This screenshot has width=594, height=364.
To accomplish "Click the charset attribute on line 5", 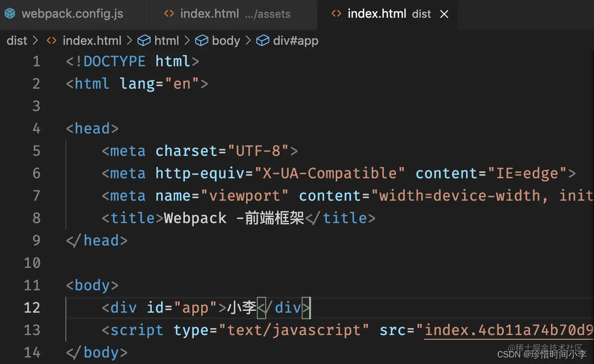I will click(x=187, y=151).
